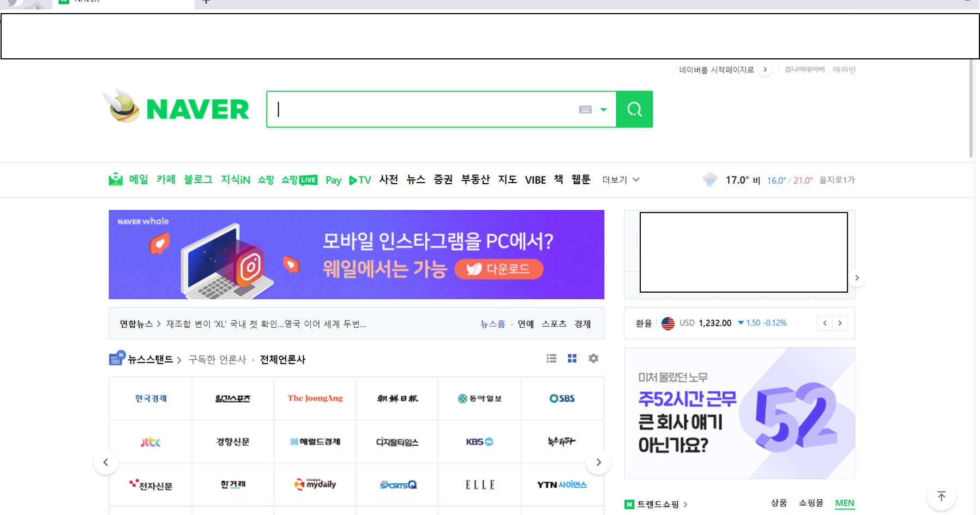Go to next newsstand page arrow
The image size is (980, 515).
pyautogui.click(x=598, y=462)
